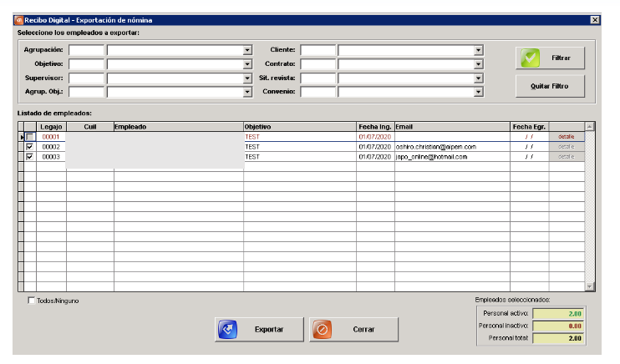Click the scroll up arrow of the employee list
Viewport: 620px width, 364px height.
click(590, 127)
